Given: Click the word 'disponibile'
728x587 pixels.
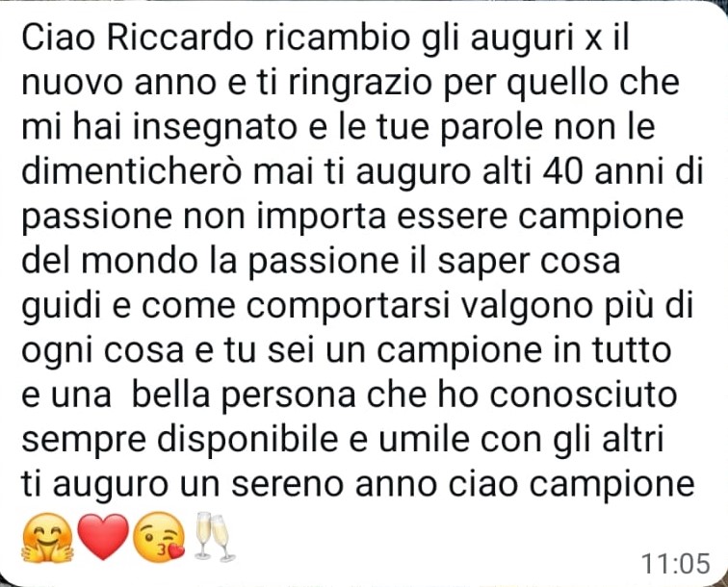Looking at the screenshot, I should 247,440.
